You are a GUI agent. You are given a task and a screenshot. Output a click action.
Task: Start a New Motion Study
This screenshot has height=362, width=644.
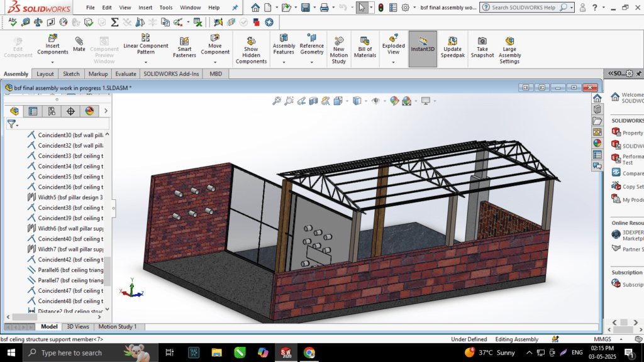tap(339, 49)
